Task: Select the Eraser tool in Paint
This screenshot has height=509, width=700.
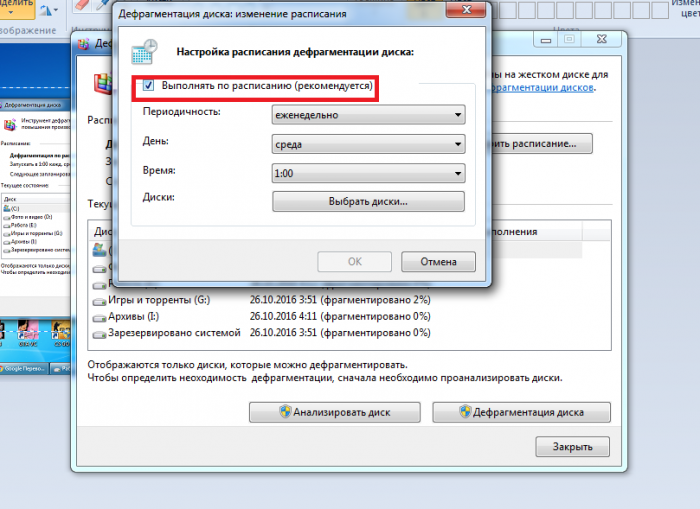Action: click(83, 7)
